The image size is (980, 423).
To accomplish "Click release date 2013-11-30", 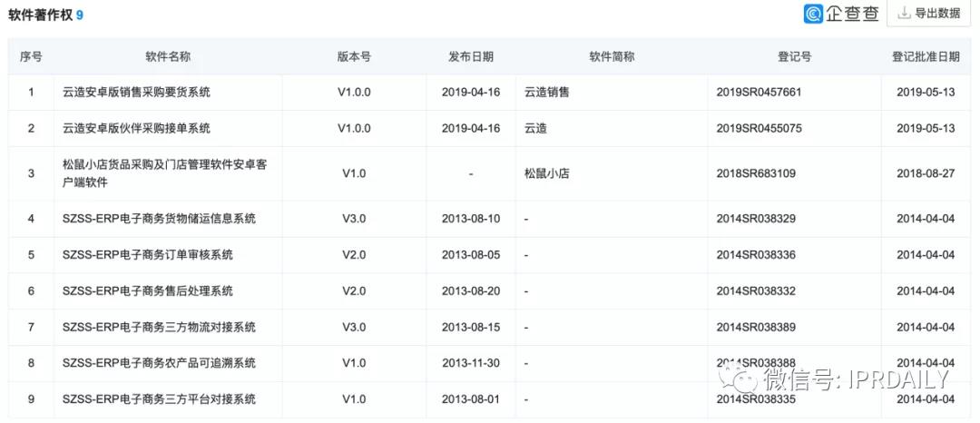I will coord(471,364).
